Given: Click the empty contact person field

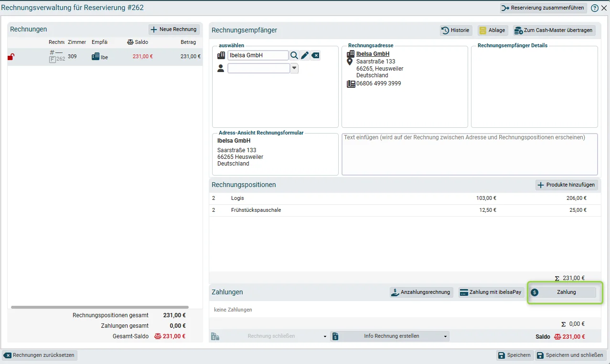Looking at the screenshot, I should pyautogui.click(x=259, y=69).
